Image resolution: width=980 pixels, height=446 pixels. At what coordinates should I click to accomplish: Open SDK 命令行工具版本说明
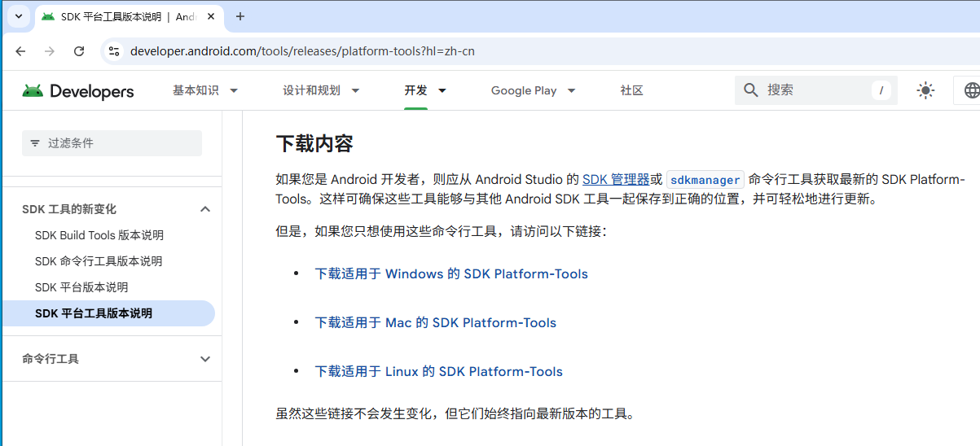(x=99, y=261)
